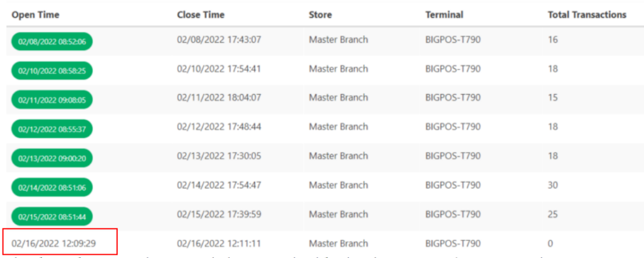Sort by the Open Time column header
This screenshot has width=644, height=258.
click(x=36, y=14)
